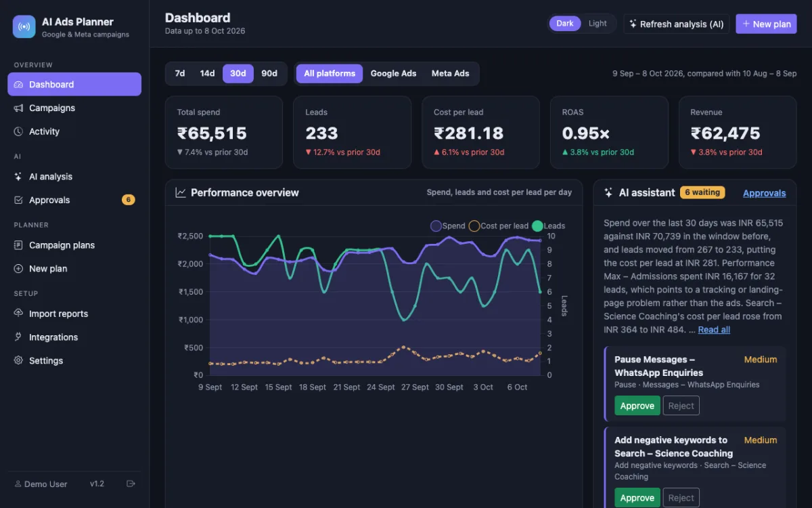Click Demo User in sidebar footer

pos(41,484)
